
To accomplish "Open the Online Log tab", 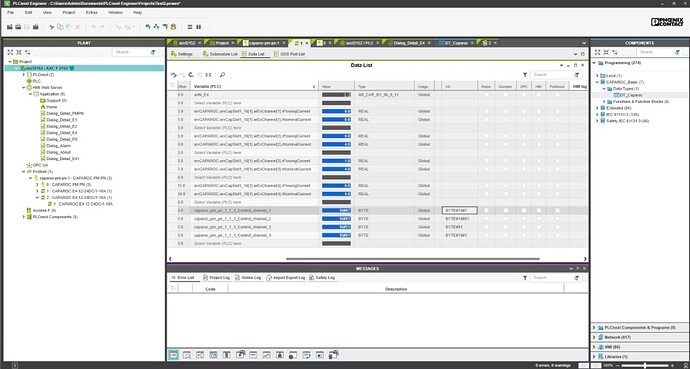I will tap(248, 278).
